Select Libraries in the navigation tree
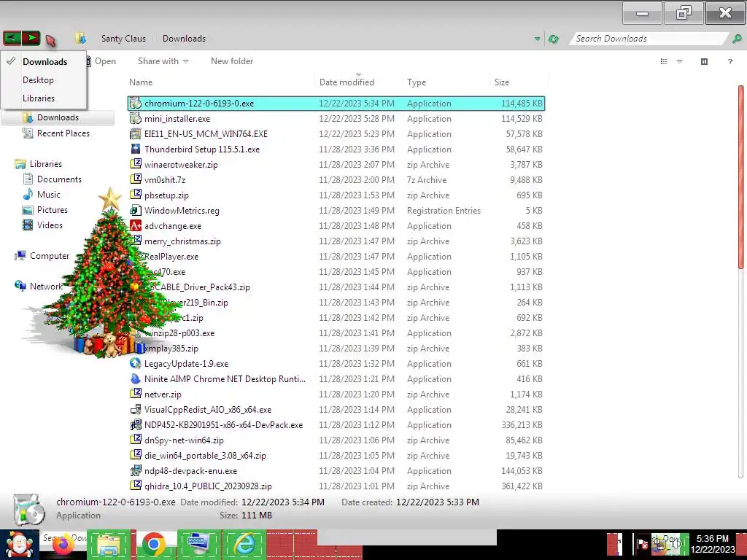This screenshot has height=560, width=747. 46,164
